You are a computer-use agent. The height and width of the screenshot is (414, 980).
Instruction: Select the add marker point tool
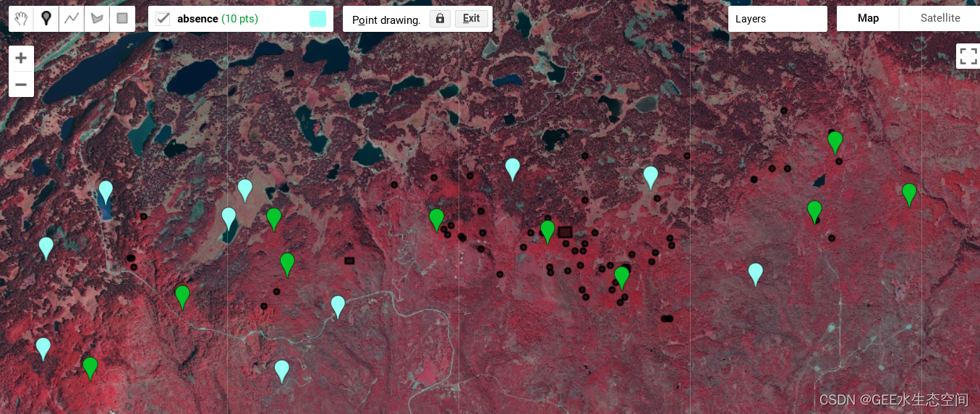click(x=46, y=19)
